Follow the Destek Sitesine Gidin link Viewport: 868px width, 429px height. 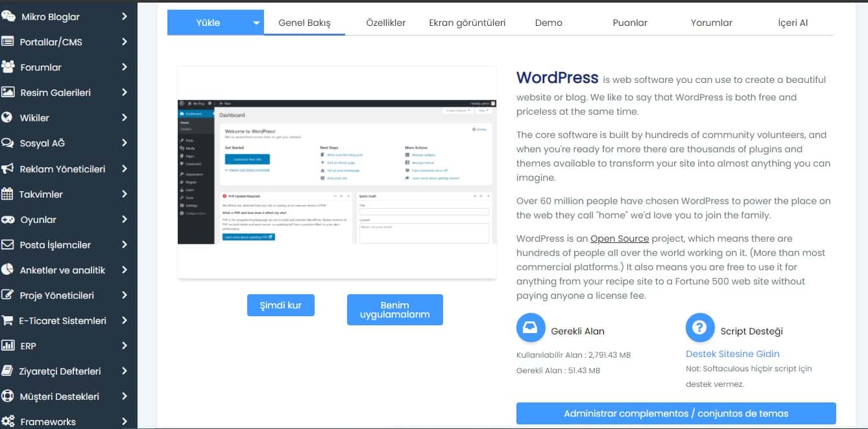pyautogui.click(x=732, y=354)
